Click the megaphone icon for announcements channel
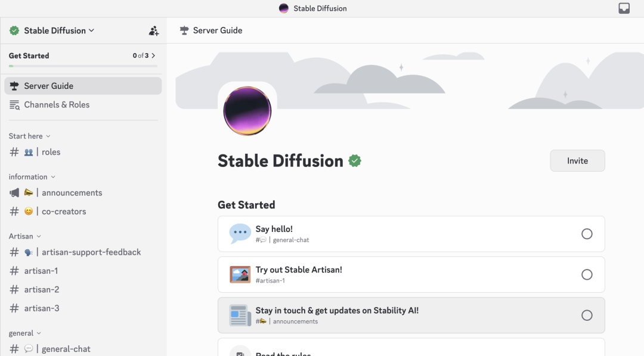 [x=14, y=193]
